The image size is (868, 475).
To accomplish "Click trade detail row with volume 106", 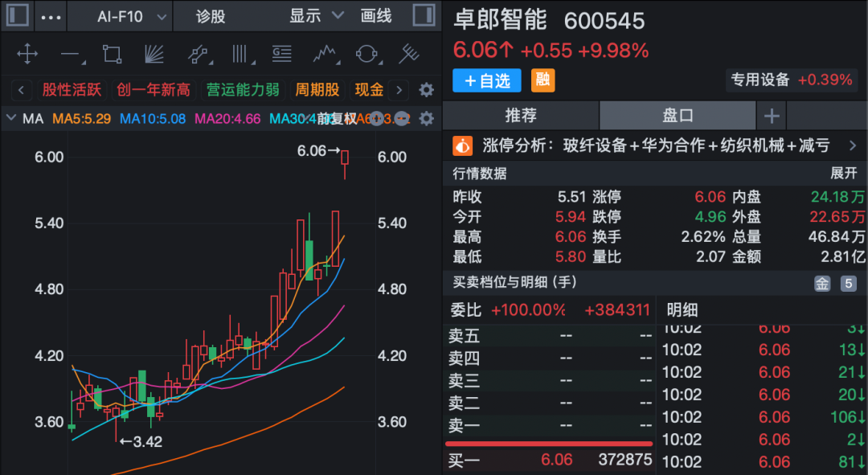I will click(x=764, y=417).
